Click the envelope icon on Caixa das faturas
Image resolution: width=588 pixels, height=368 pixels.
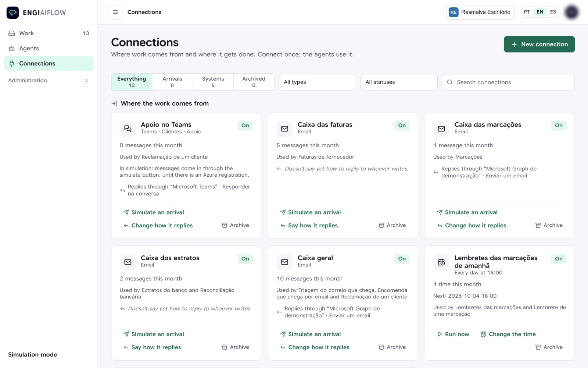pos(284,128)
